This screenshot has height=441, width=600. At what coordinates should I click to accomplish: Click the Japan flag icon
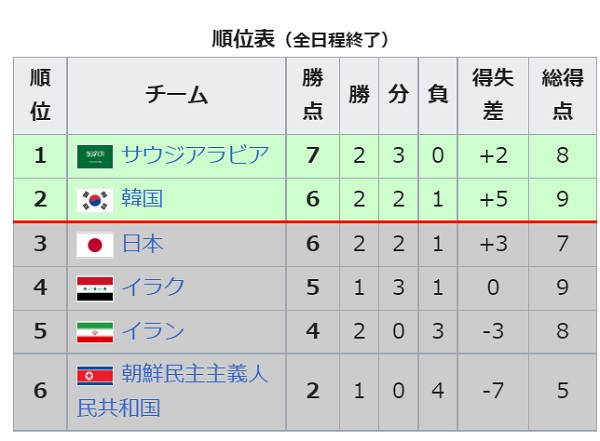(x=95, y=245)
